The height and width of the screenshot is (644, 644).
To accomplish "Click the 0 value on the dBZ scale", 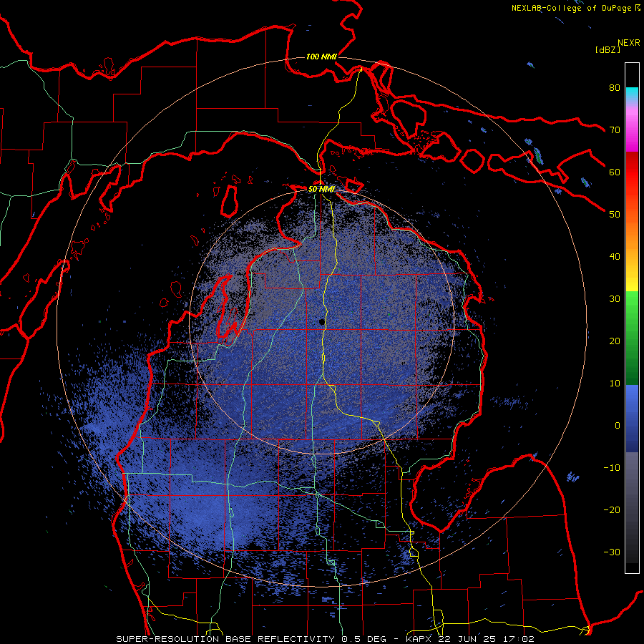I will coord(618,426).
